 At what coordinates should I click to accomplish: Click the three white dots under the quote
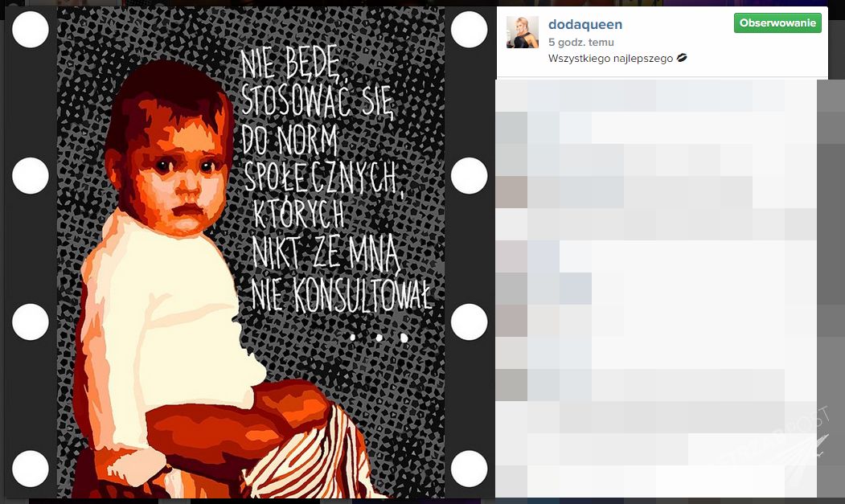[x=379, y=338]
